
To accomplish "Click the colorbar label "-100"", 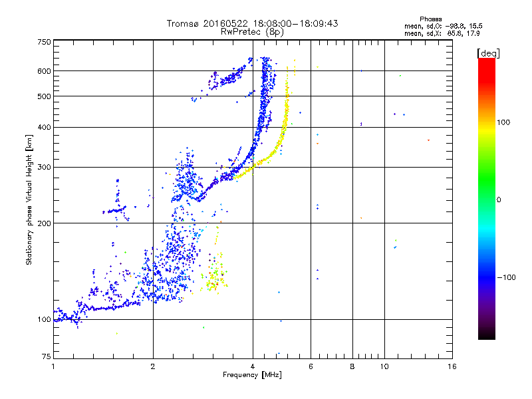I will tap(506, 277).
